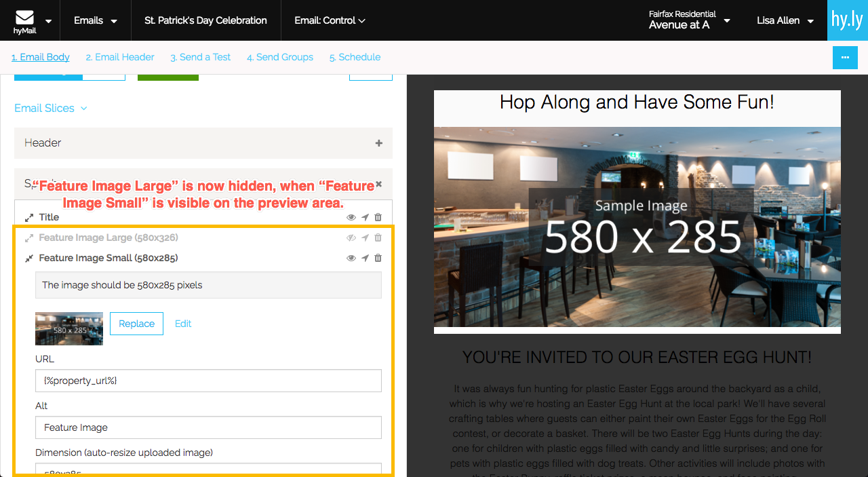The height and width of the screenshot is (477, 868).
Task: Open the Emails dropdown menu
Action: pyautogui.click(x=96, y=20)
